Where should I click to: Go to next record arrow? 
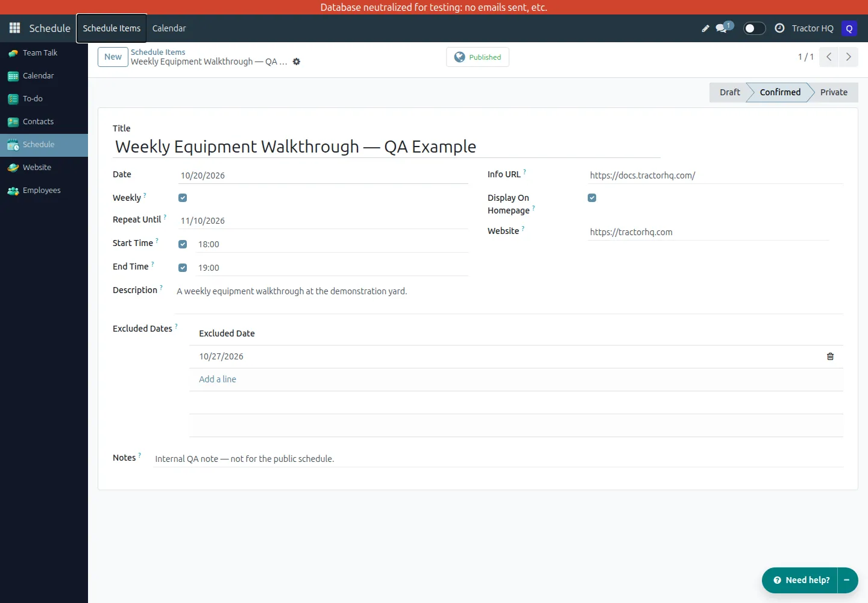(x=849, y=57)
